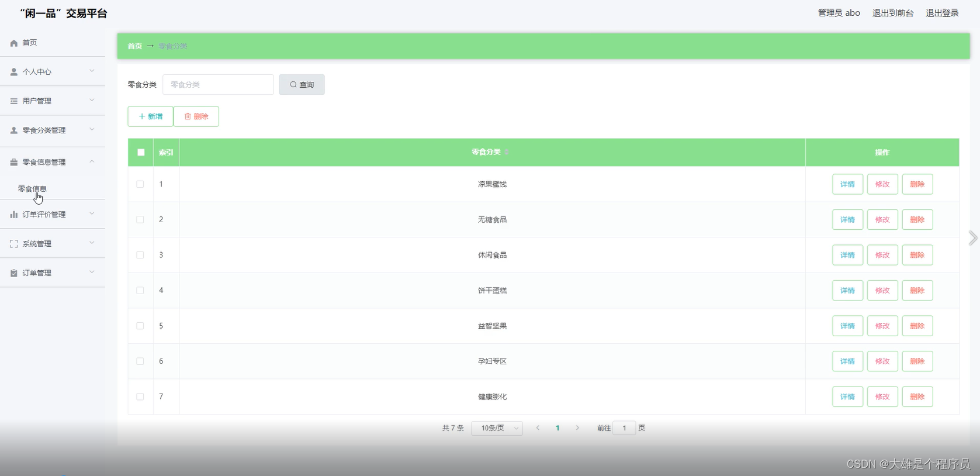
Task: Click the 管理员 abo user label
Action: point(839,13)
